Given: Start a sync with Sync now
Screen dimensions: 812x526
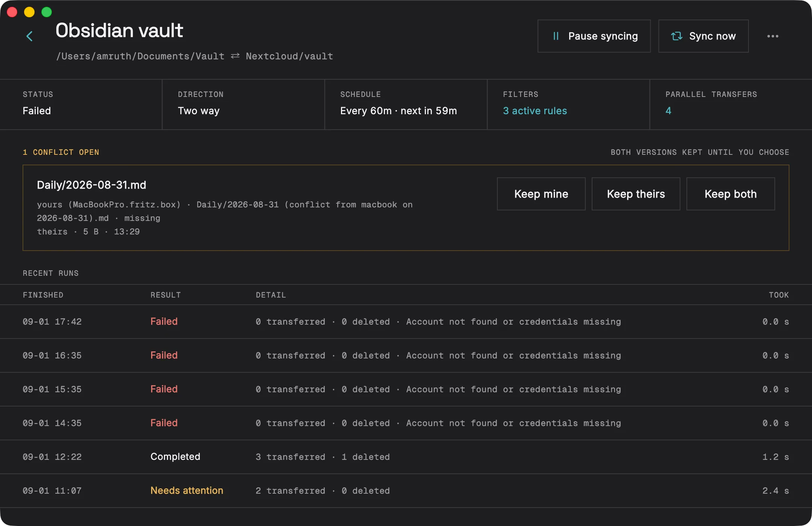Looking at the screenshot, I should 703,36.
